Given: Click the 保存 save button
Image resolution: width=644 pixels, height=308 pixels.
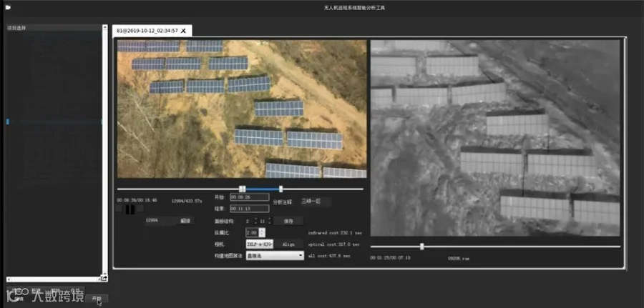Looking at the screenshot, I should pyautogui.click(x=288, y=221).
